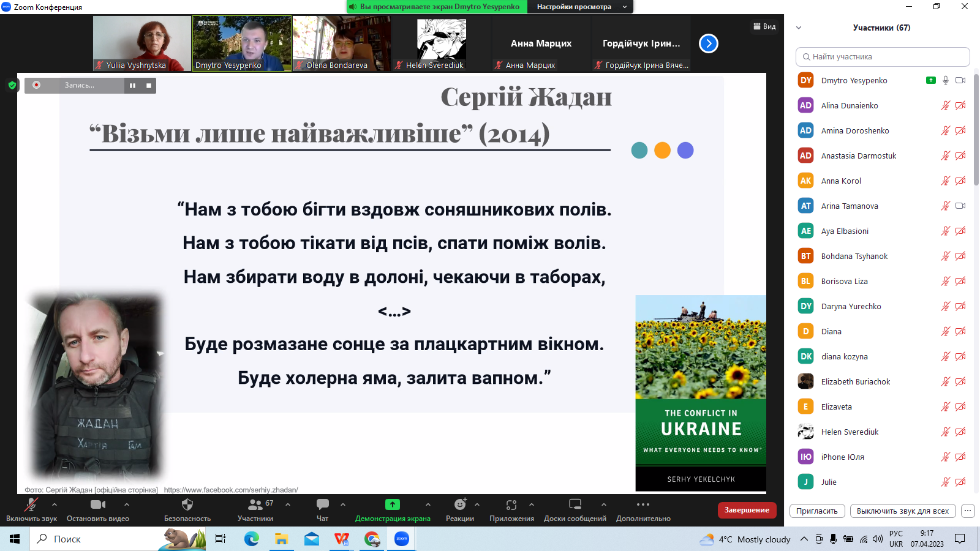Open Участники participants list item
Image resolution: width=980 pixels, height=551 pixels.
[255, 504]
